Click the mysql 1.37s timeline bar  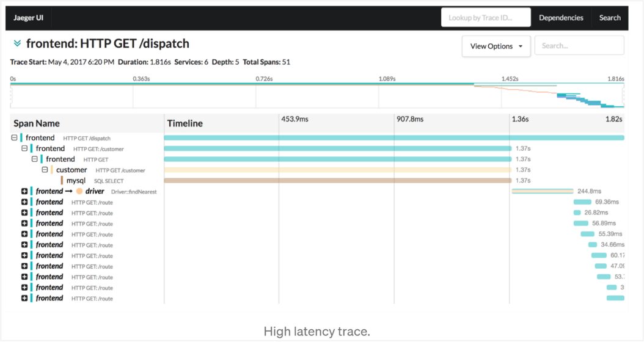338,180
